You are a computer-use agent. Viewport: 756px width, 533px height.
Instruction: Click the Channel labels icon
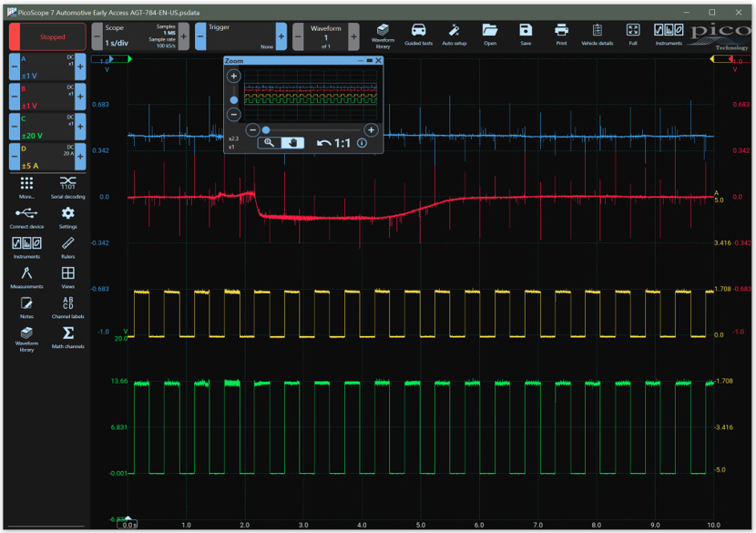tap(67, 306)
